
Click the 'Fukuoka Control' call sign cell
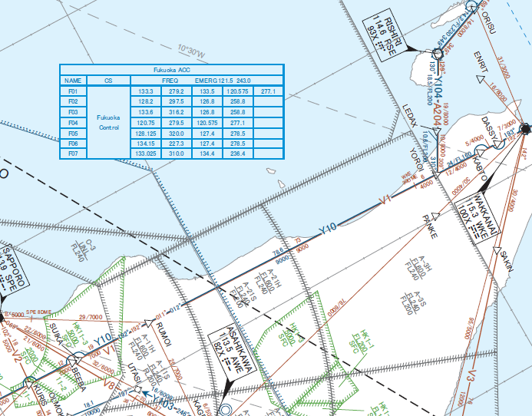pos(108,123)
